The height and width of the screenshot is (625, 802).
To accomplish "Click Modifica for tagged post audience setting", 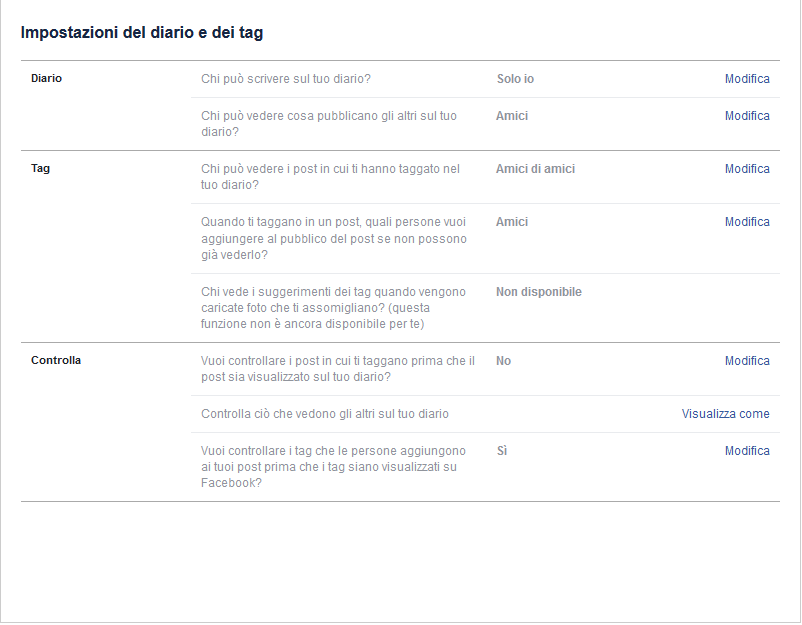I will coord(747,222).
